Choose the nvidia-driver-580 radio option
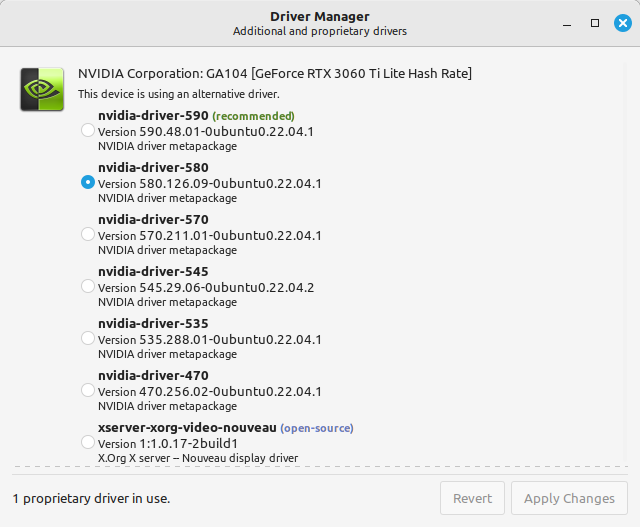Screen dimensions: 640x527 click(x=88, y=182)
